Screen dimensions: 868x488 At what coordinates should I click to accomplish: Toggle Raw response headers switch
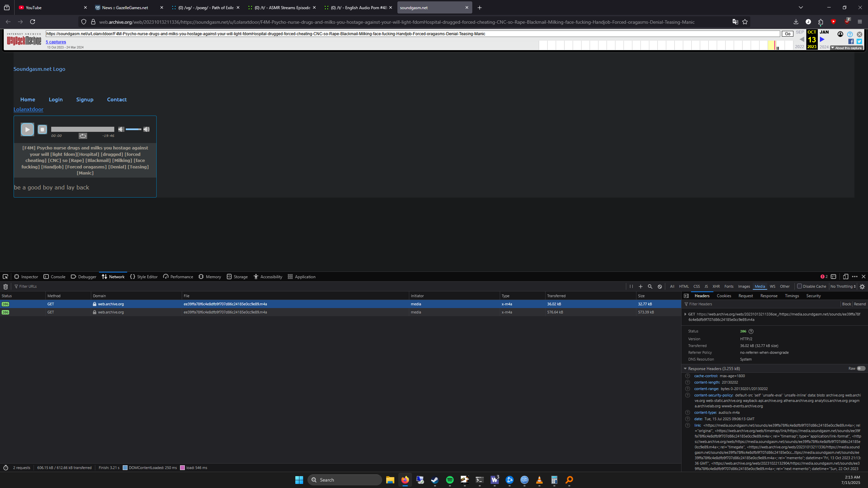point(861,368)
